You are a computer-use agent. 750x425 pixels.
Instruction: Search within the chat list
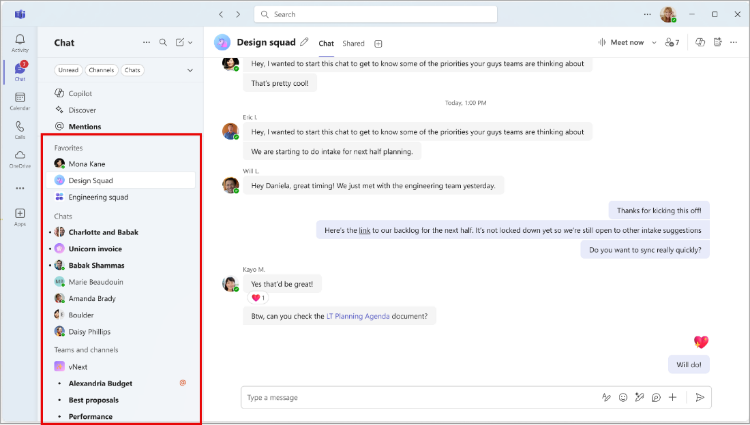pyautogui.click(x=163, y=43)
